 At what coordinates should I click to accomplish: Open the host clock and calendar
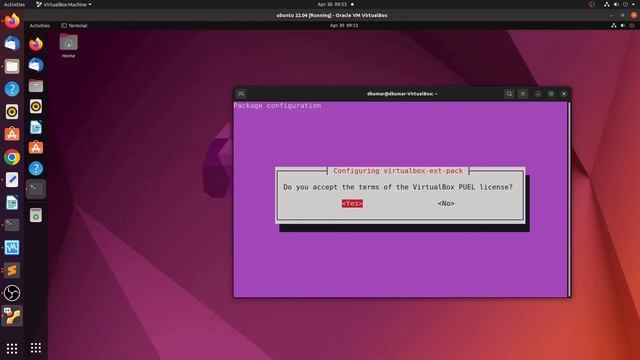(x=332, y=4)
